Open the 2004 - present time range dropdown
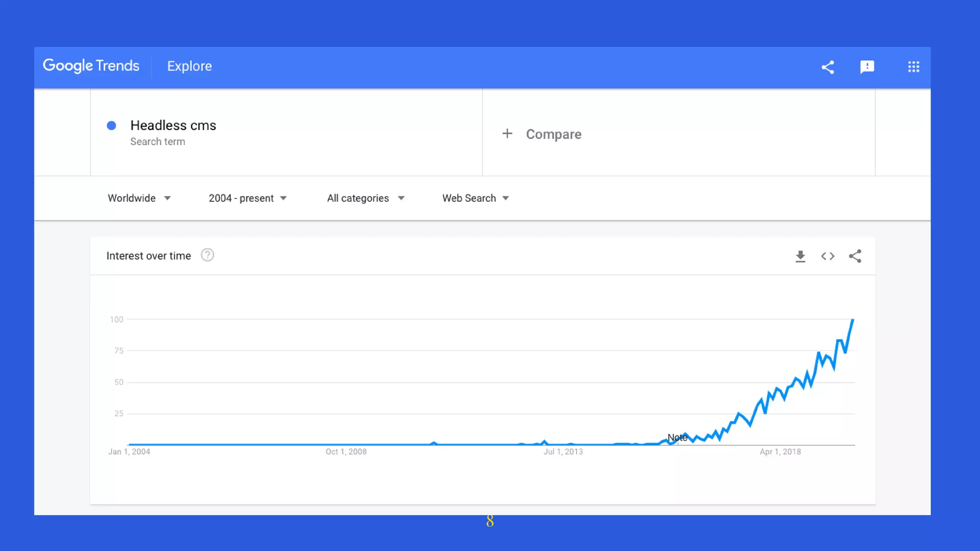Viewport: 980px width, 551px height. (x=247, y=198)
